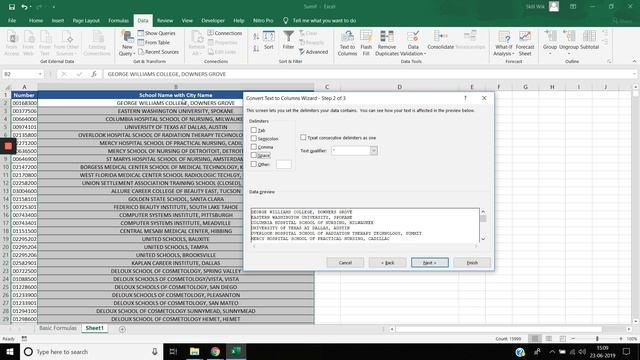Click zoom out minus button

coord(573,339)
